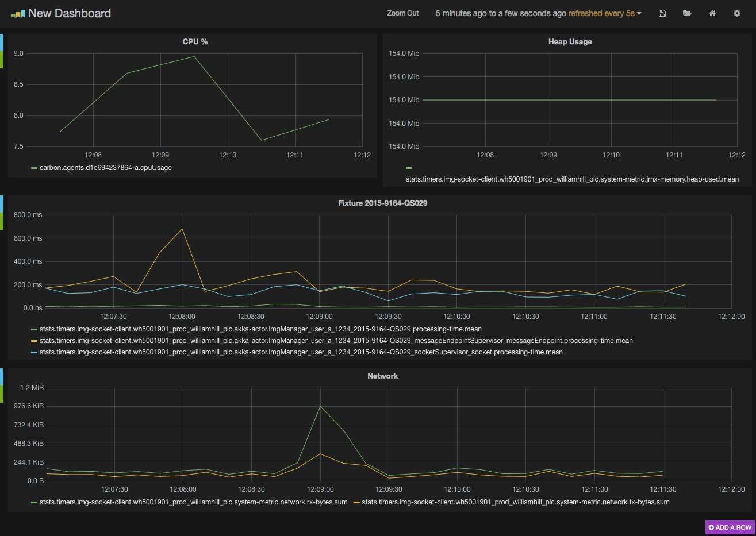Open the CPU % panel title menu
Screen dimensions: 756x536
click(x=195, y=42)
